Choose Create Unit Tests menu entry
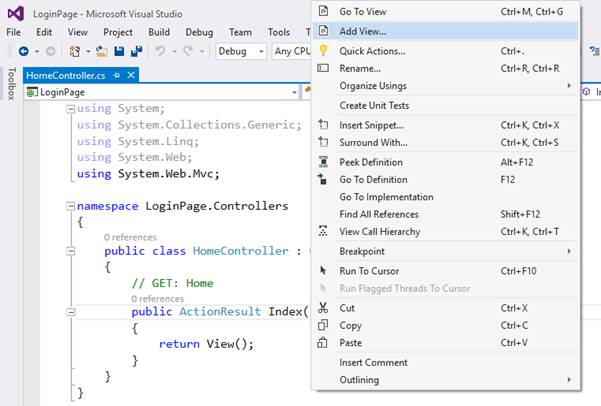The width and height of the screenshot is (601, 406). click(445, 105)
